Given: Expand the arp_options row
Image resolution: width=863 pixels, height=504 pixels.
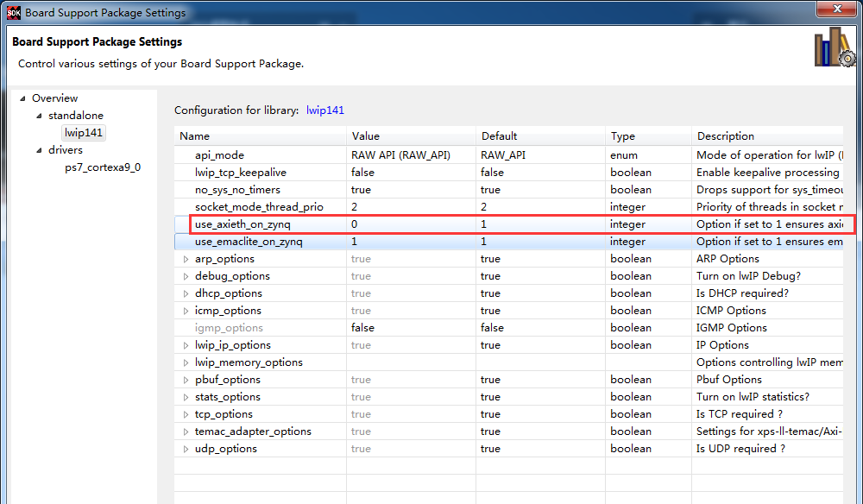Looking at the screenshot, I should click(186, 259).
